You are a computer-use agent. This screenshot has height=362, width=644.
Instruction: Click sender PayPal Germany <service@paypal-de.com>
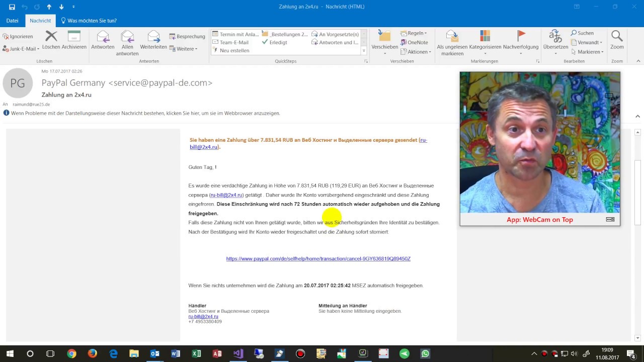[127, 82]
